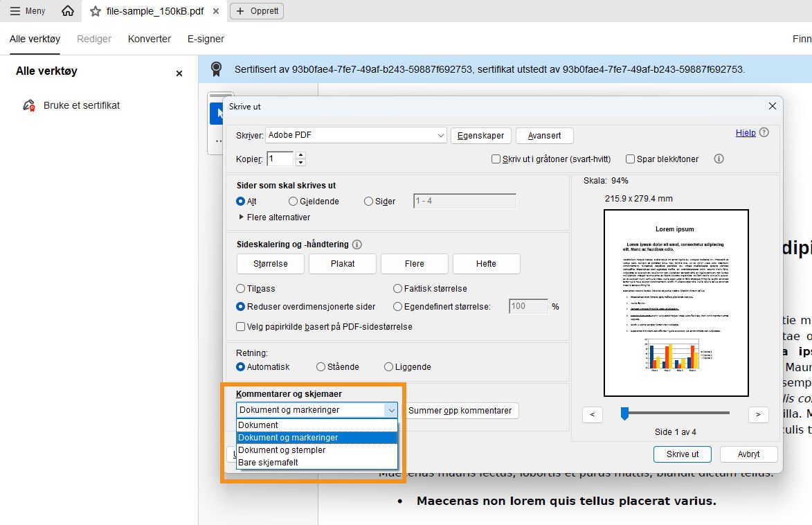Screen dimensions: 812x525
Task: Enable Spar blekk/toner checkbox
Action: pyautogui.click(x=630, y=159)
